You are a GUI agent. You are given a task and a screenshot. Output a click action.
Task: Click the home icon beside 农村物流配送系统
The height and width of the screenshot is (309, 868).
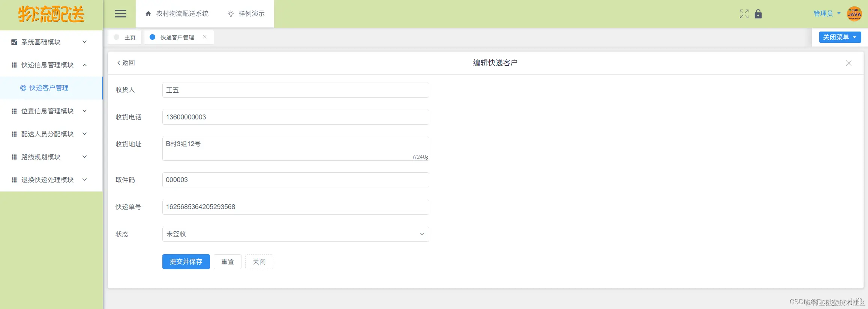click(x=148, y=14)
